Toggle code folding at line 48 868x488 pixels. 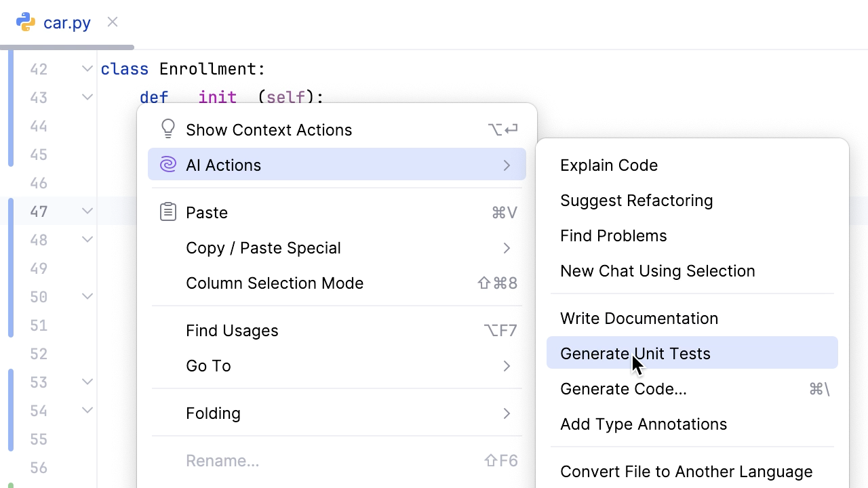[87, 239]
